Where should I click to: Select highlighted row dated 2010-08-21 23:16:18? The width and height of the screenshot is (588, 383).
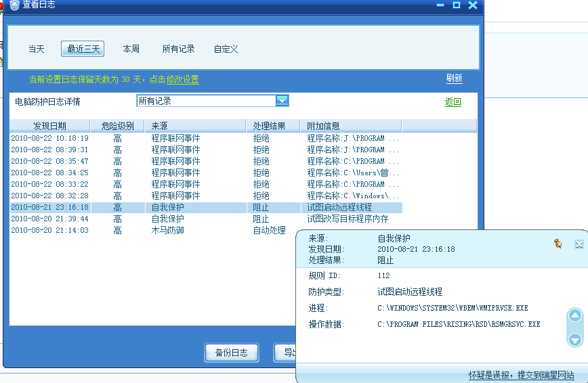[x=206, y=207]
